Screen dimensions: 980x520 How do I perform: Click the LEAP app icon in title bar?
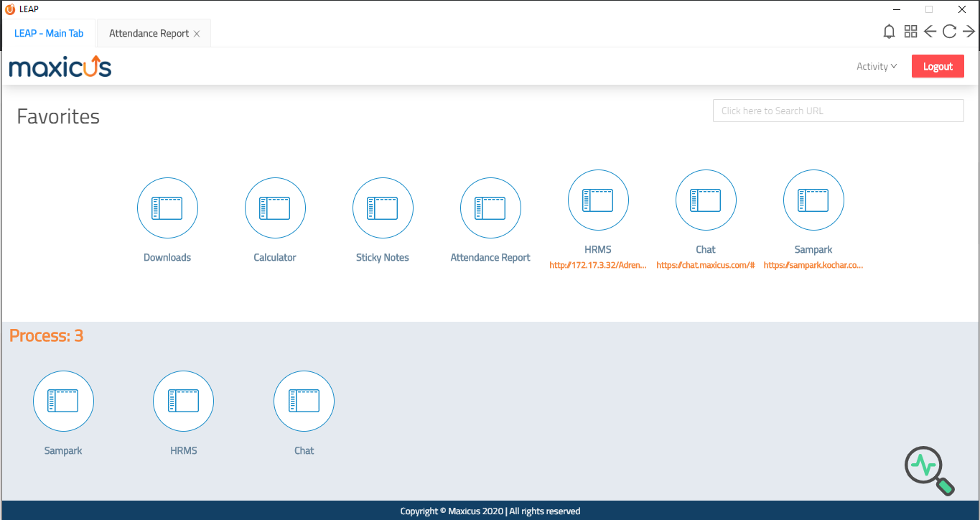pos(10,9)
